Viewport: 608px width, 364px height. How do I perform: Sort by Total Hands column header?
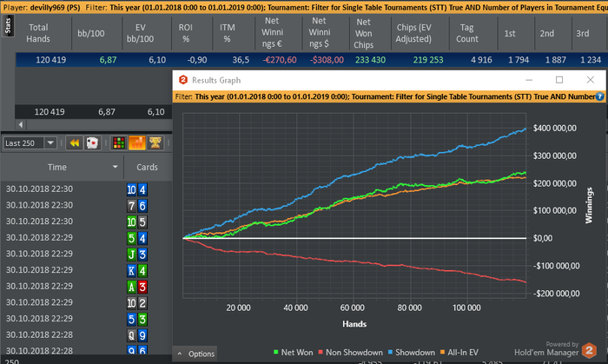pyautogui.click(x=38, y=33)
